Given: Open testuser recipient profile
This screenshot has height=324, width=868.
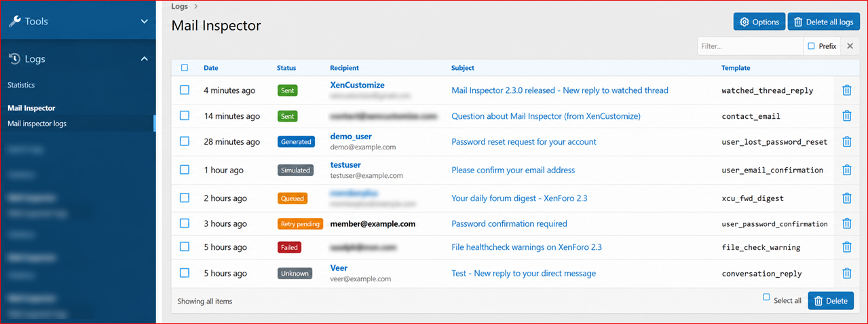Looking at the screenshot, I should pyautogui.click(x=345, y=165).
